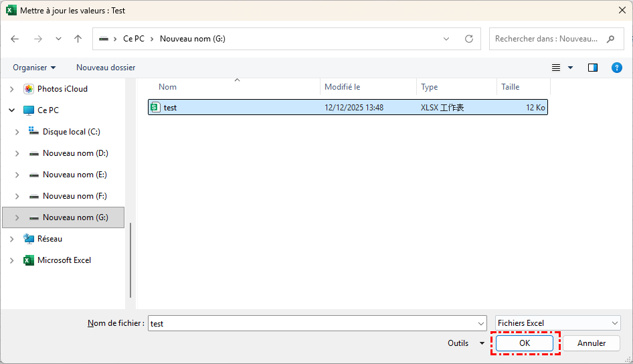The height and width of the screenshot is (364, 633).
Task: Refresh the current folder view
Action: 468,39
